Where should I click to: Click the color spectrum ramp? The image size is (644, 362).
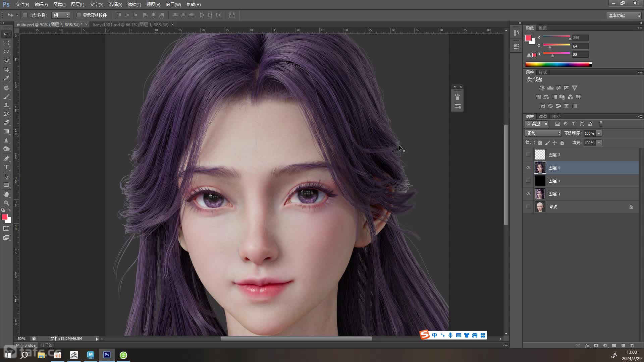tap(558, 64)
